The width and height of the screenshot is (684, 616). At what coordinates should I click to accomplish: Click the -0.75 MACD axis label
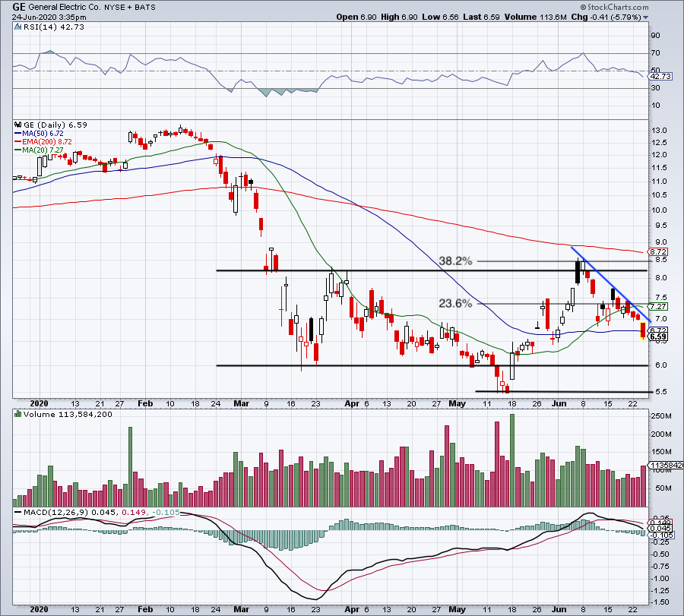click(660, 567)
